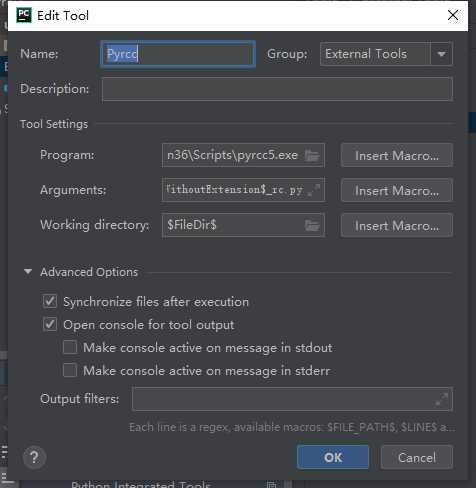Screen dimensions: 476x488
Task: Click the PyCharm icon in the title bar
Action: (24, 15)
